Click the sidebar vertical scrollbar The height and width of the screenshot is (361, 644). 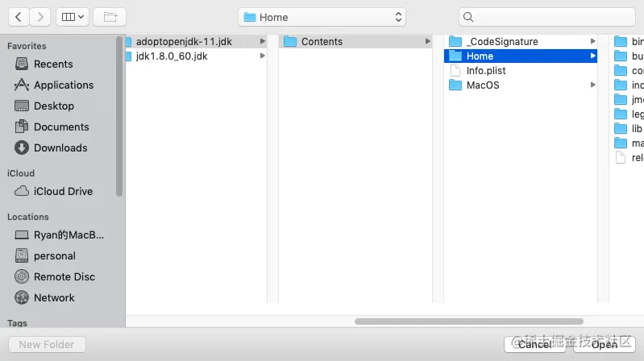119,116
